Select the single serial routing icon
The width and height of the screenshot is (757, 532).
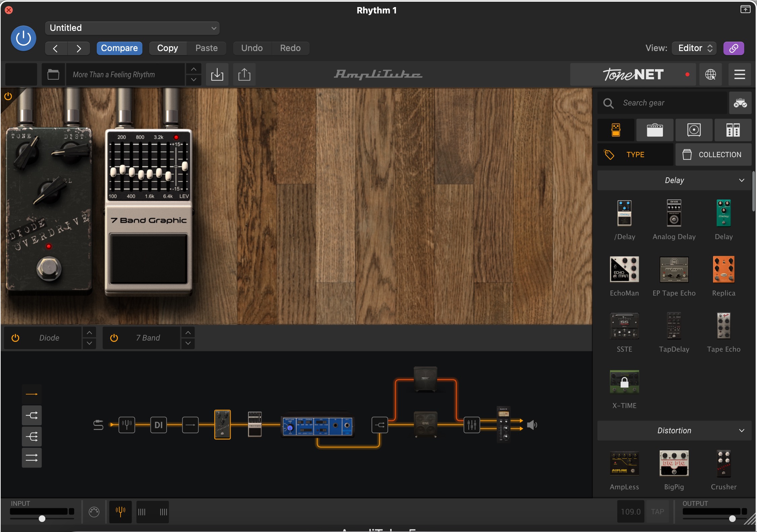click(x=32, y=394)
